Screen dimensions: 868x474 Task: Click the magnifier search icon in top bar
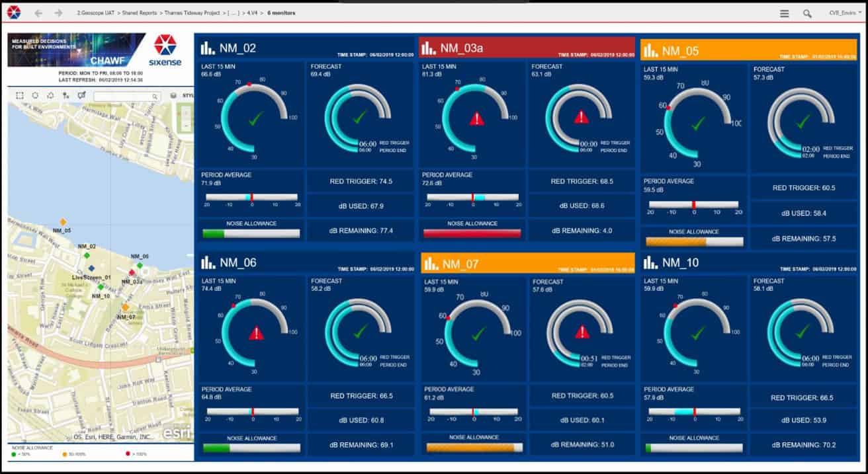pyautogui.click(x=807, y=13)
